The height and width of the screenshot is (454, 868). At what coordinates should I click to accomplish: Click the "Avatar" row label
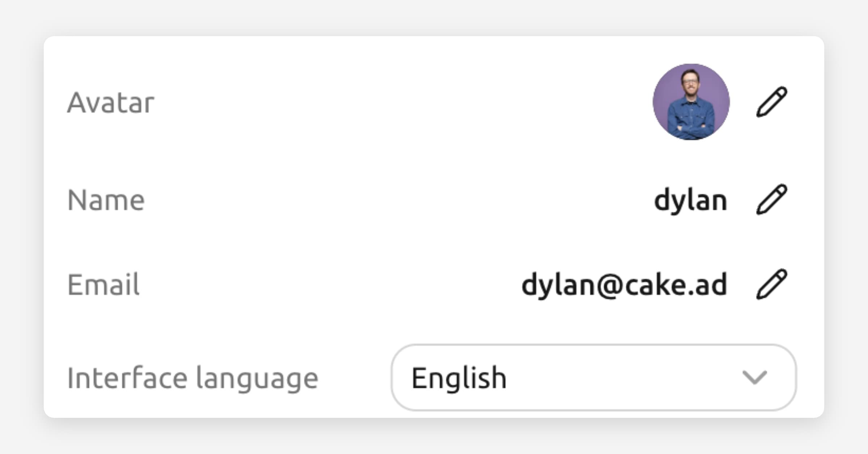111,103
